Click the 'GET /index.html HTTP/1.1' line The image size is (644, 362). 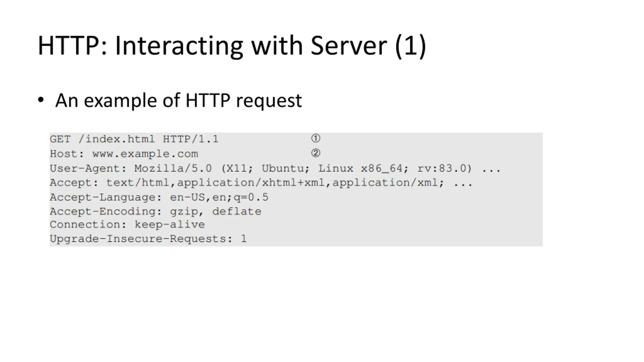134,139
